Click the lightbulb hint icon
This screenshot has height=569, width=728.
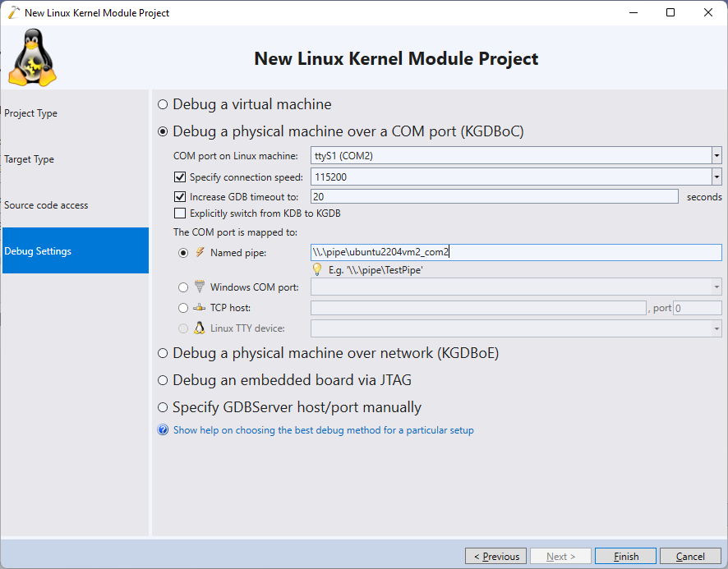317,269
